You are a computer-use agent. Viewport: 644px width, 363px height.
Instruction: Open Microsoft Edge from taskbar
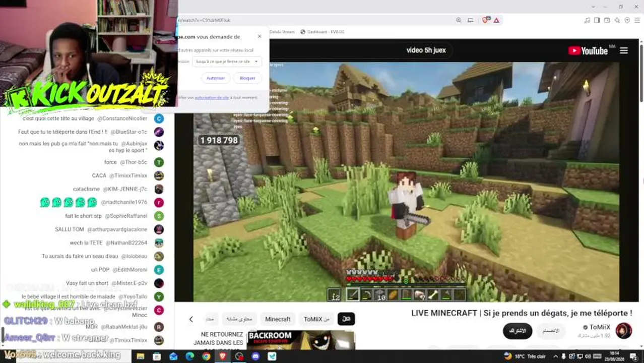click(x=190, y=356)
